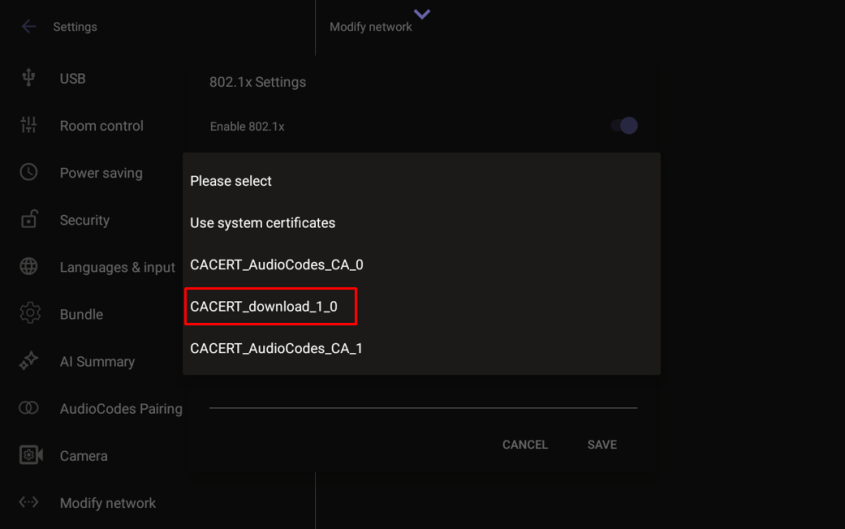
Task: Choose the Please select list entry
Action: [231, 181]
